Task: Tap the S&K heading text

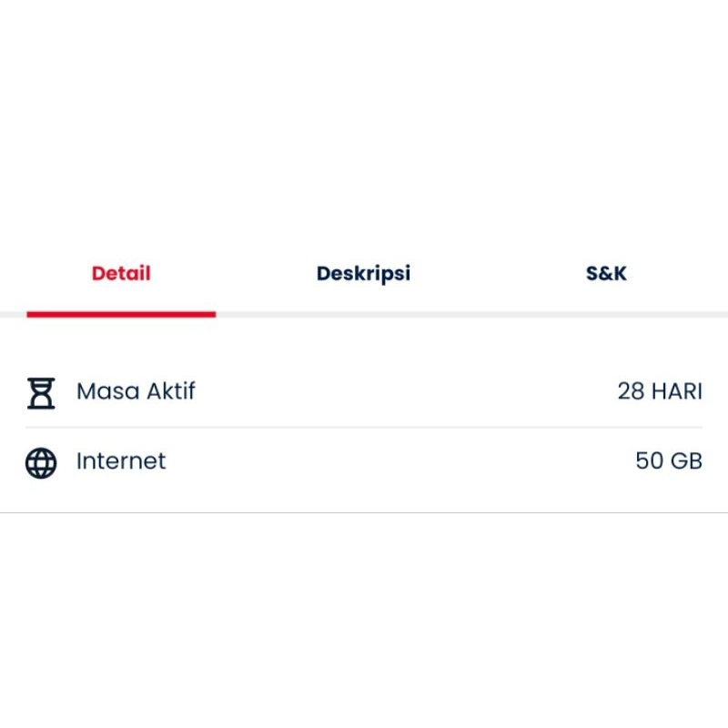Action: pyautogui.click(x=607, y=272)
